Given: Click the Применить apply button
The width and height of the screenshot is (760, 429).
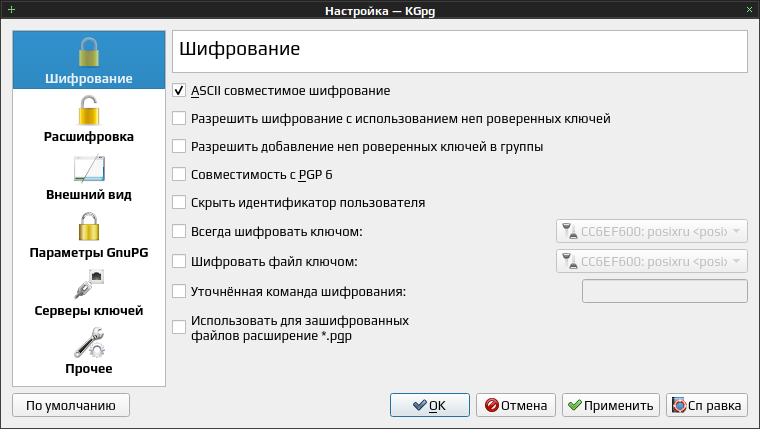Looking at the screenshot, I should pos(611,405).
